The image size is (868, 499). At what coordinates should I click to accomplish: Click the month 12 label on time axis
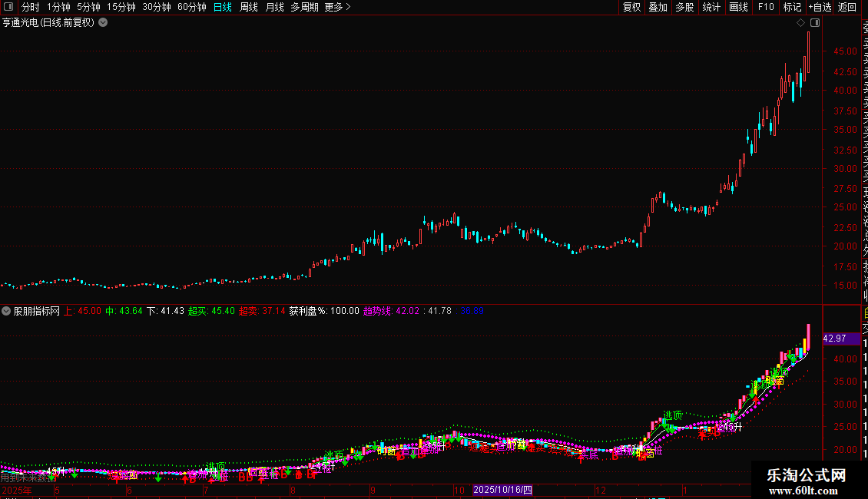601,490
